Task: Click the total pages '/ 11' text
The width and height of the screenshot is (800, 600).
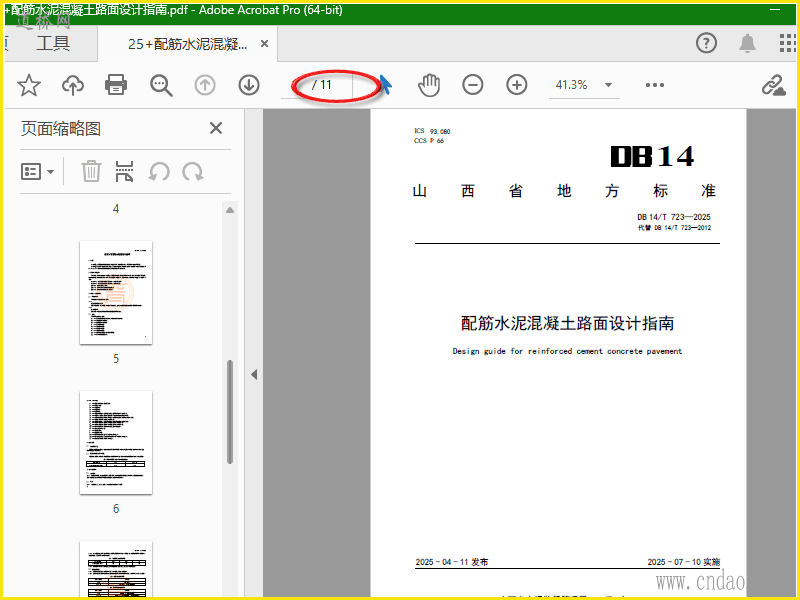Action: pos(322,85)
